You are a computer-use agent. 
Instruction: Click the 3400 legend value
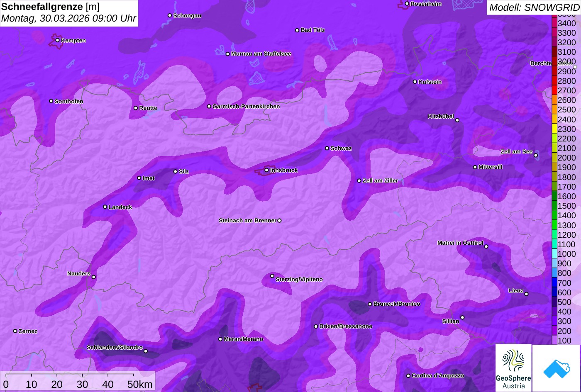[x=567, y=23]
